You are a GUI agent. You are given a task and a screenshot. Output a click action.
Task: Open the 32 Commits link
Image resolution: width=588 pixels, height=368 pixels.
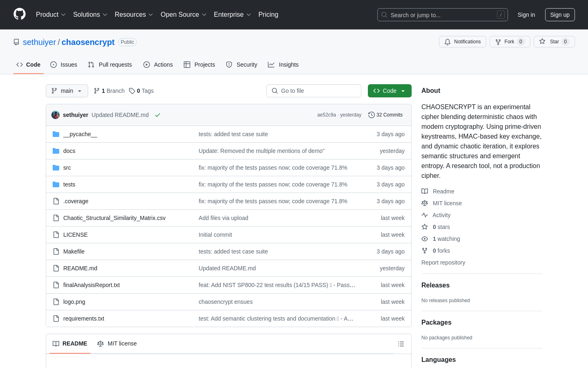click(385, 115)
